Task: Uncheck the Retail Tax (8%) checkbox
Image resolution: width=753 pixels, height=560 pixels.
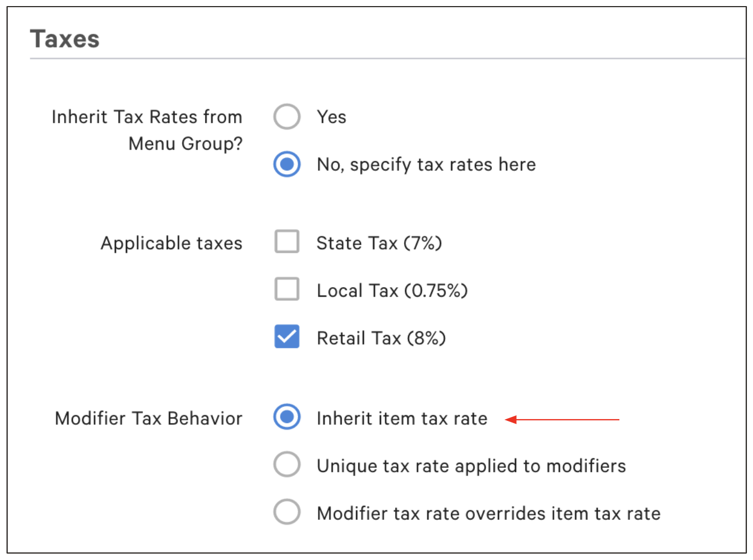Action: point(287,337)
